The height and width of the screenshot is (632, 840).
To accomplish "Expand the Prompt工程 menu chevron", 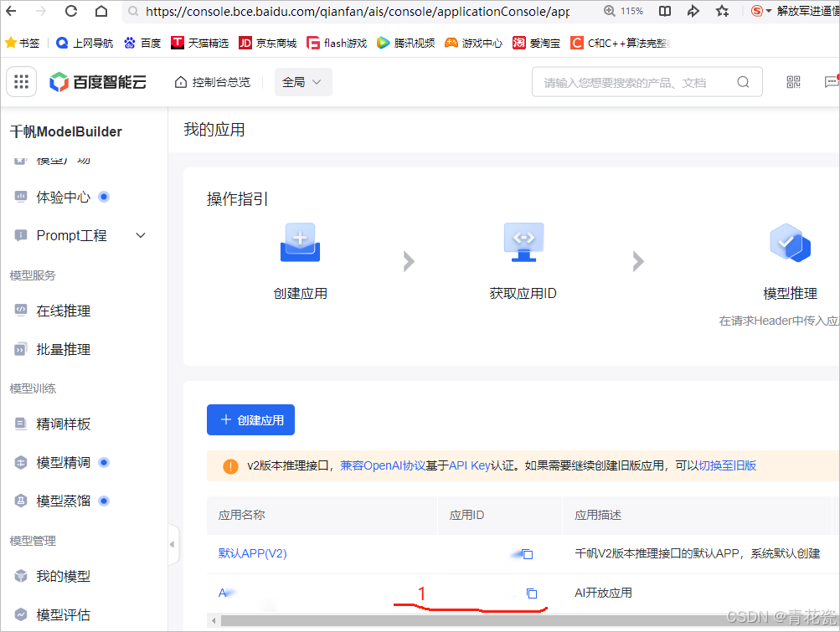I will coord(141,236).
